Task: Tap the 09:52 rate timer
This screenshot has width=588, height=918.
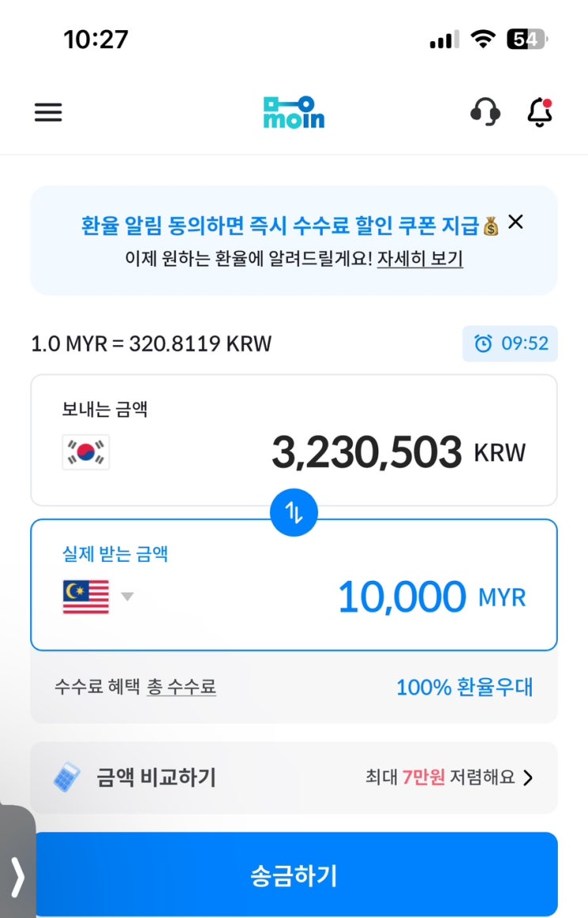Action: tap(510, 343)
